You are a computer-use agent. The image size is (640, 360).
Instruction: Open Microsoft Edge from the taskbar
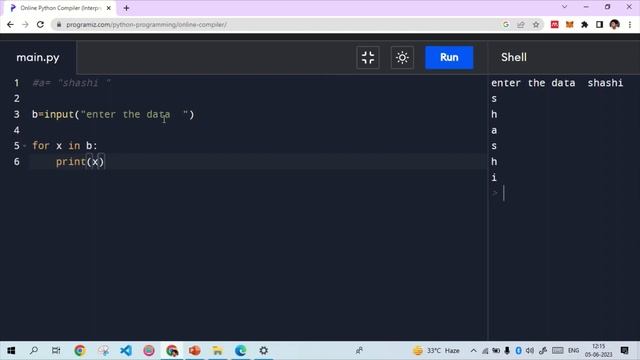coord(240,350)
